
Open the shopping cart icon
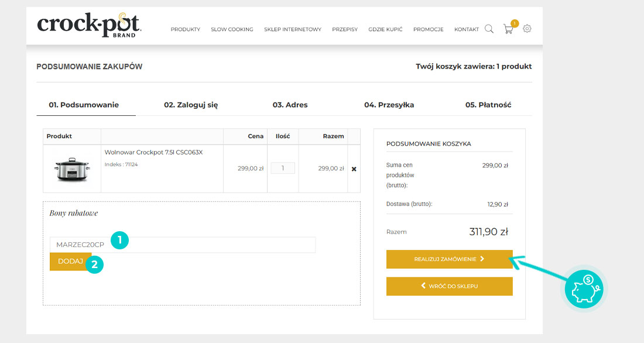(x=508, y=29)
